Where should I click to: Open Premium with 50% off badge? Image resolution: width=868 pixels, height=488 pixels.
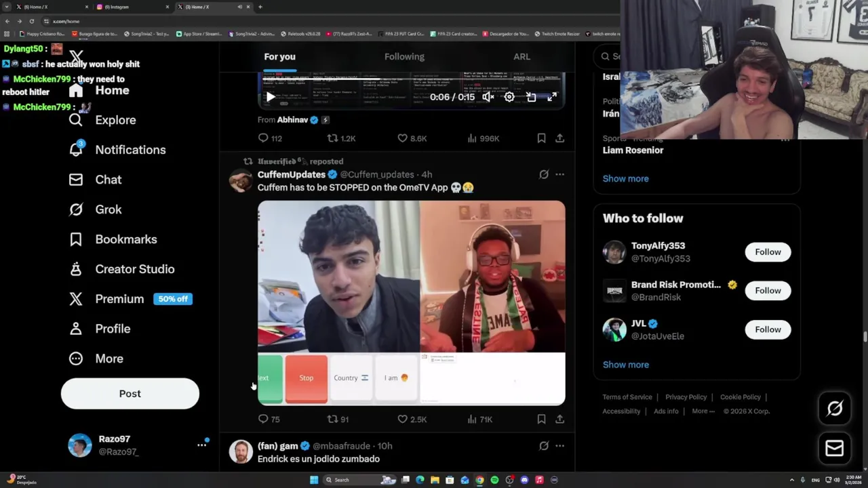point(130,299)
